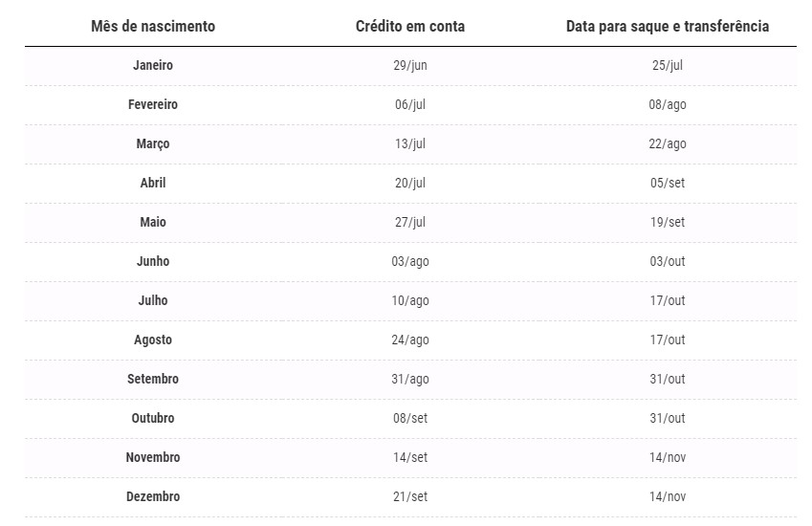This screenshot has height=526, width=812.
Task: Click the 03/out withdrawal date for Junho
Action: click(x=668, y=261)
